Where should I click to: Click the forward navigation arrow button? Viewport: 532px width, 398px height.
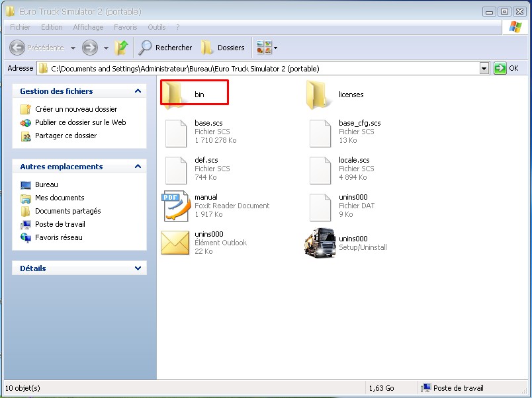[90, 48]
